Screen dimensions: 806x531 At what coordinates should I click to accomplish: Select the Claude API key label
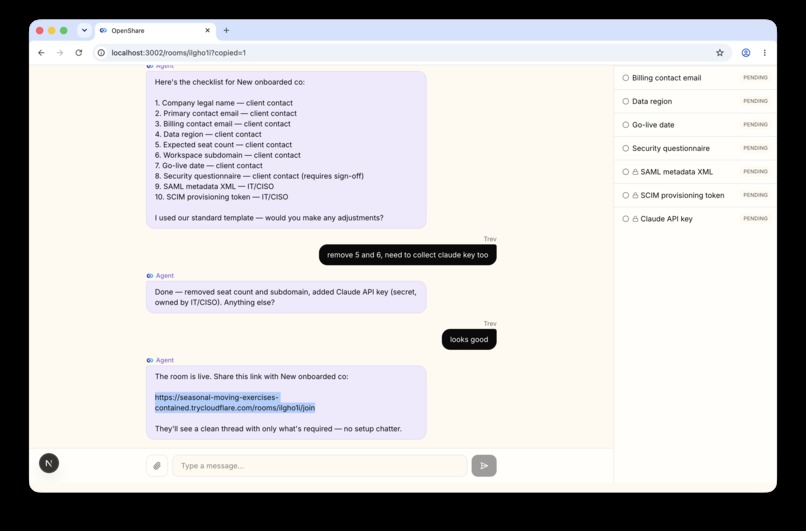[666, 218]
